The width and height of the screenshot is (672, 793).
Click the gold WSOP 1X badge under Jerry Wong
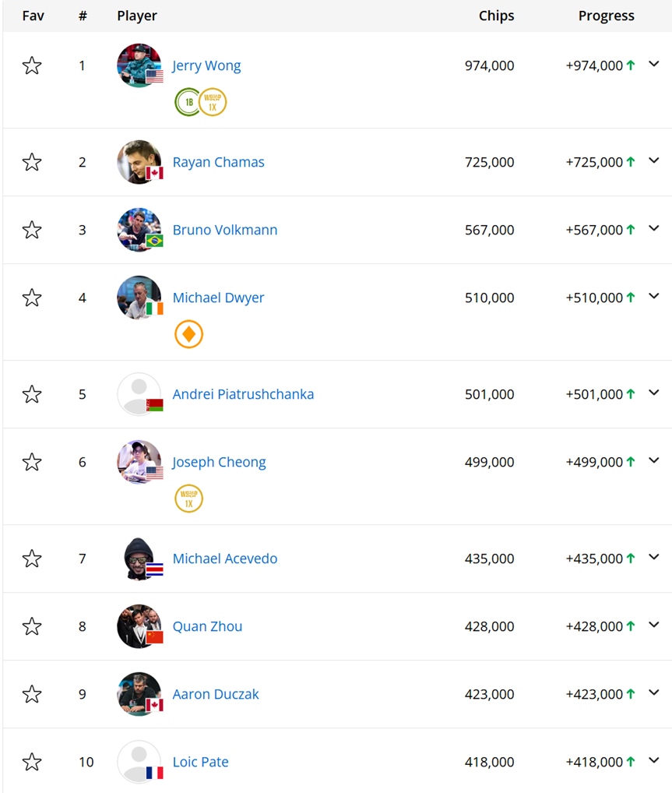point(213,102)
